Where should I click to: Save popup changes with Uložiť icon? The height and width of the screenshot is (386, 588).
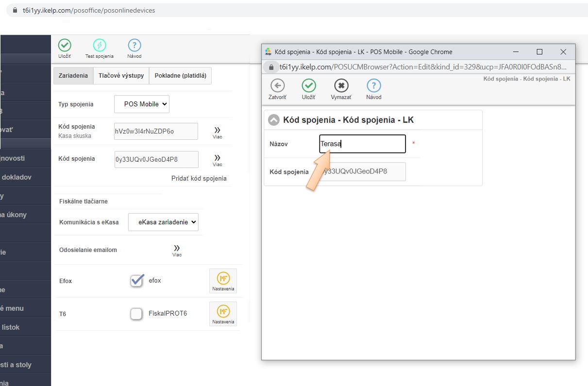coord(309,86)
